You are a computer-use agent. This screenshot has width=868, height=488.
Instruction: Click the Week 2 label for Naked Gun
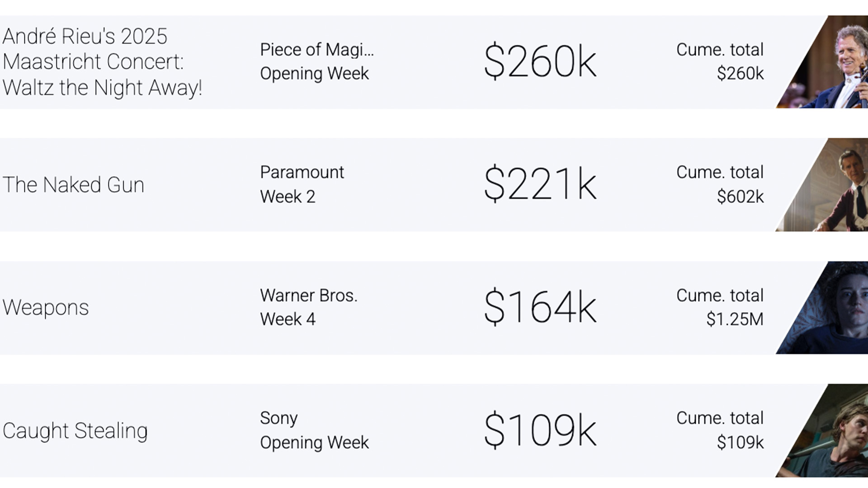288,197
